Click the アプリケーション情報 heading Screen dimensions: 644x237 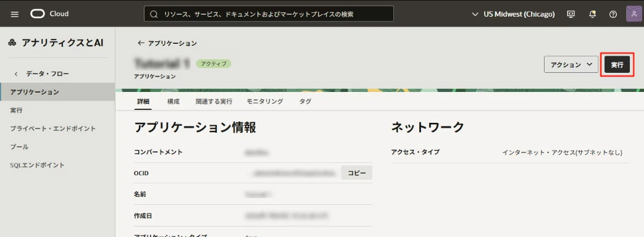click(195, 127)
